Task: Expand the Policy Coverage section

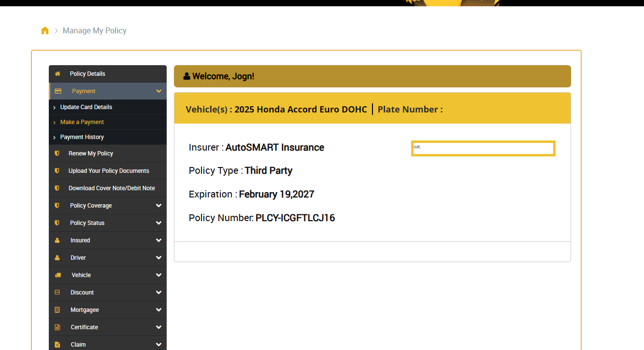Action: [158, 206]
